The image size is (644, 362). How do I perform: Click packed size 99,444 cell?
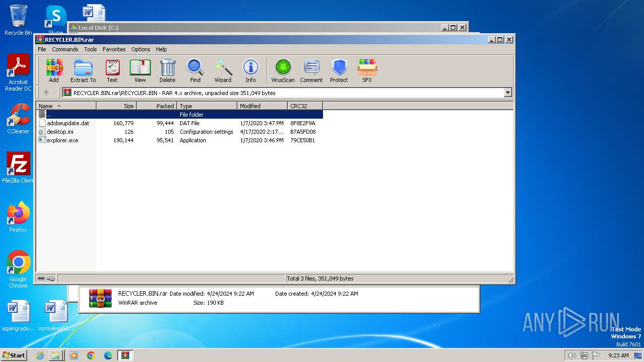coord(165,123)
